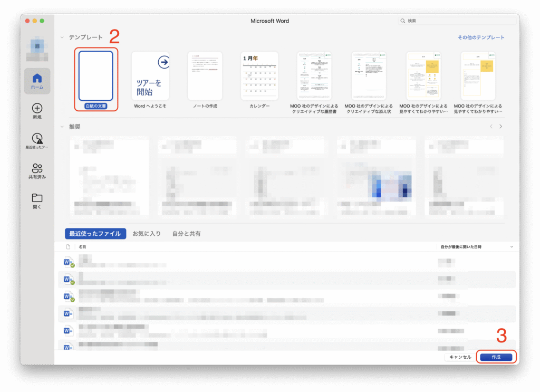Switch to the 最近使ったファイル tab
This screenshot has width=540, height=392.
pyautogui.click(x=95, y=234)
